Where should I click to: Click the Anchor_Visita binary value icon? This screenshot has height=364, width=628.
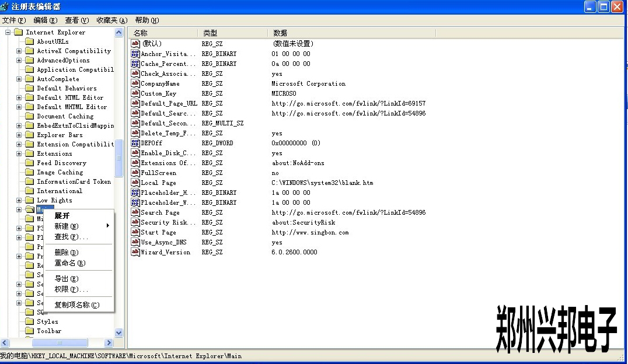pos(135,54)
